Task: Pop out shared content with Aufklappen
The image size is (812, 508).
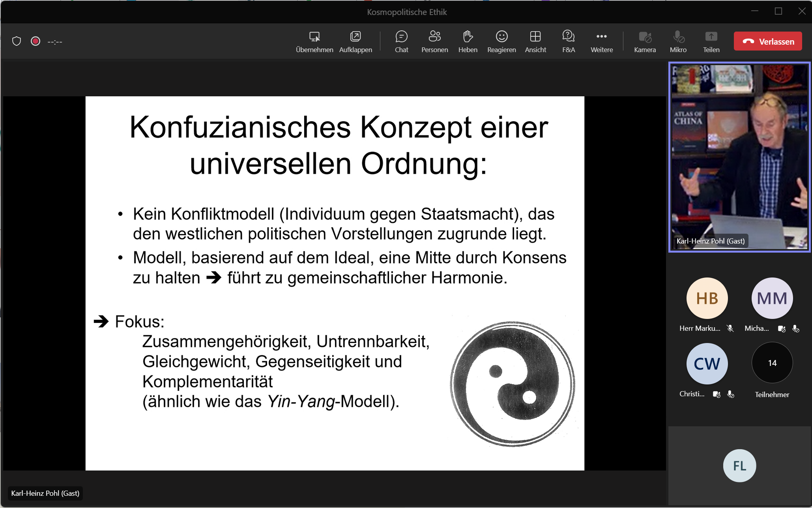Action: tap(355, 41)
